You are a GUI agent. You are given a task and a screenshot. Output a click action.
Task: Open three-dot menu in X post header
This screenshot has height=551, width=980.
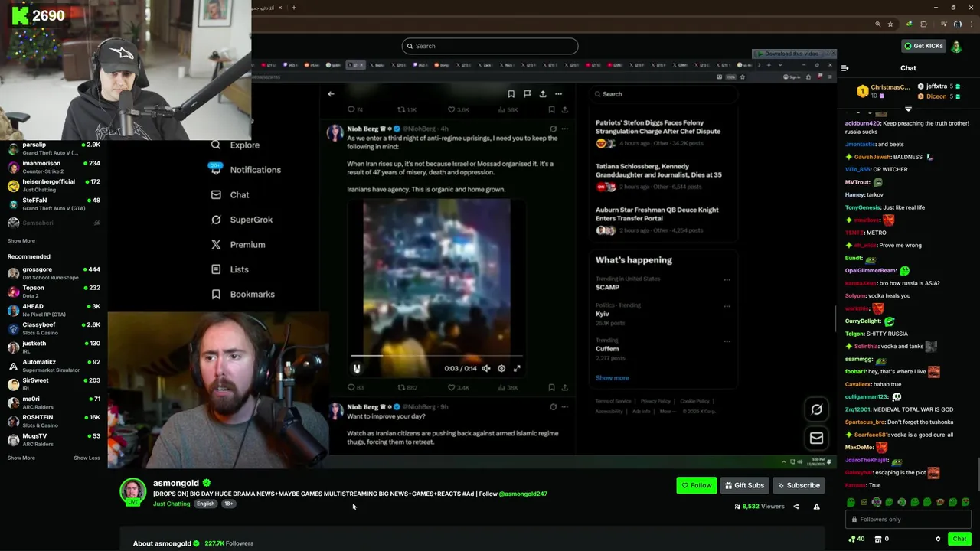click(x=558, y=94)
